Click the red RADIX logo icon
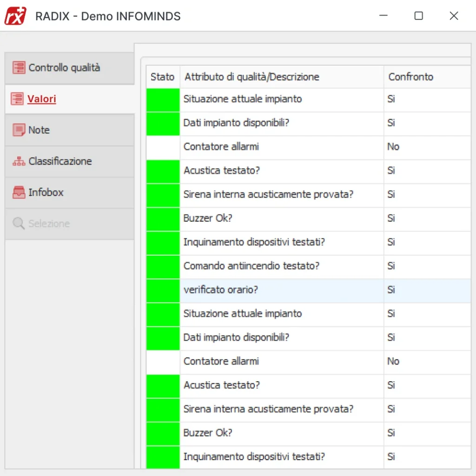The width and height of the screenshot is (476, 476). [x=14, y=15]
